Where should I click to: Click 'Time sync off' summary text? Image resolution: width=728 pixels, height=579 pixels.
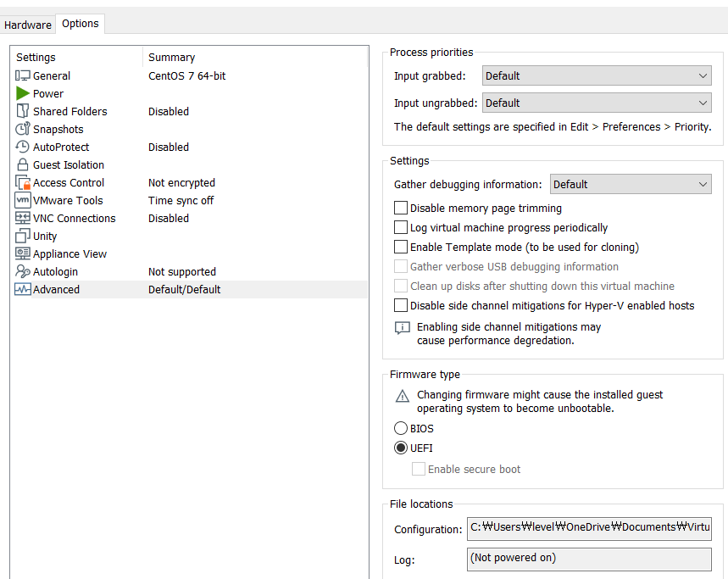point(181,200)
